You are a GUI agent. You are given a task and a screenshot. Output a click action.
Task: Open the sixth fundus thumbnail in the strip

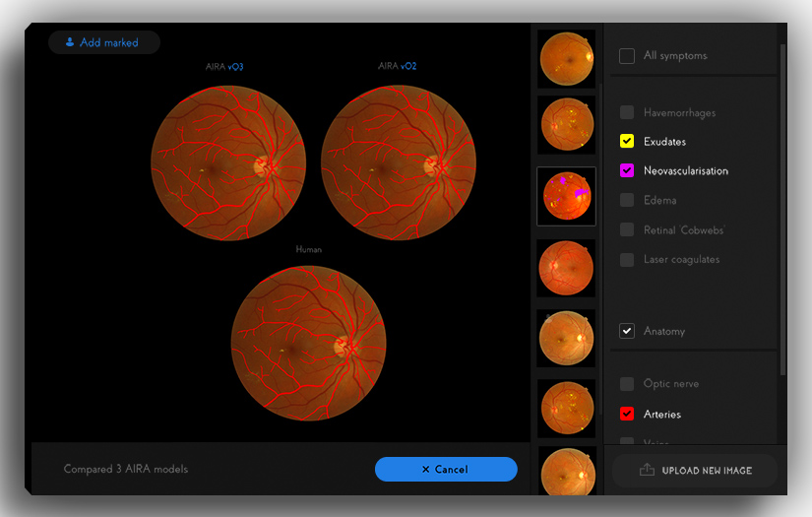[x=567, y=409]
